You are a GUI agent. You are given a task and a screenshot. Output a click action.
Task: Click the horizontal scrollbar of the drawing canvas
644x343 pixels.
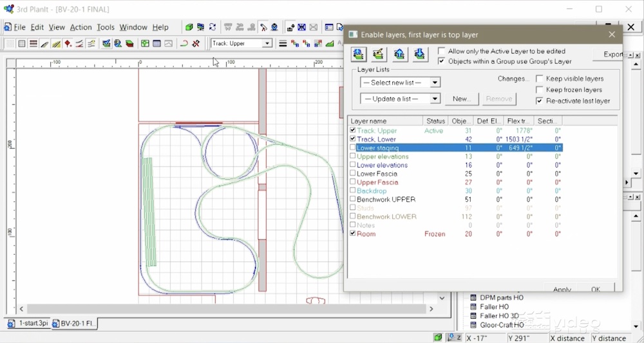coord(226,308)
